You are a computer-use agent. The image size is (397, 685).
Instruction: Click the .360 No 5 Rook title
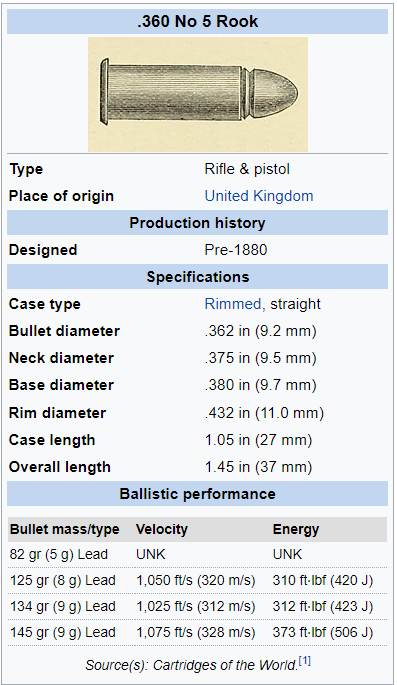pyautogui.click(x=197, y=21)
